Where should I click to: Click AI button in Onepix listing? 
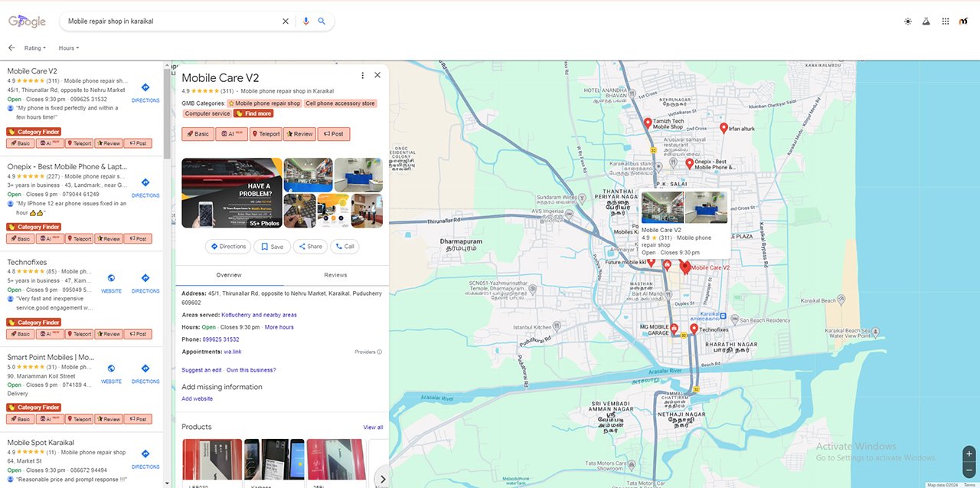point(49,239)
